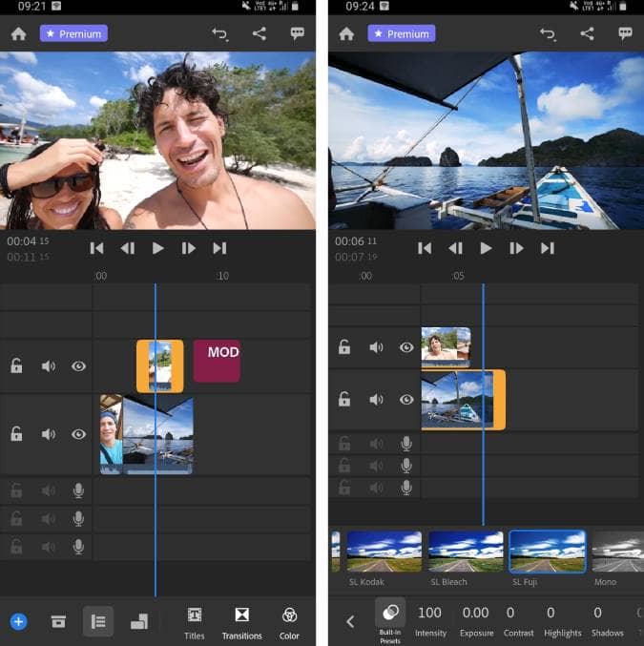Mute the track containing the MOD clip
This screenshot has width=644, height=646.
tap(48, 366)
